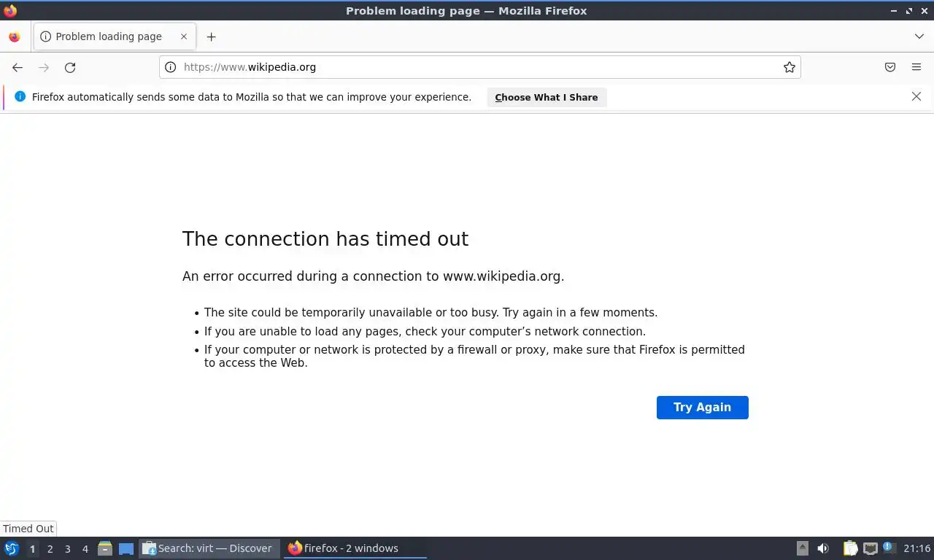List all tabs dropdown arrow

tap(919, 36)
